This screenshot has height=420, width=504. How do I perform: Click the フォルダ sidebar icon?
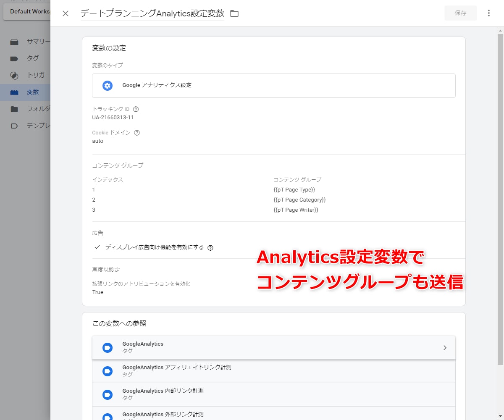(14, 109)
